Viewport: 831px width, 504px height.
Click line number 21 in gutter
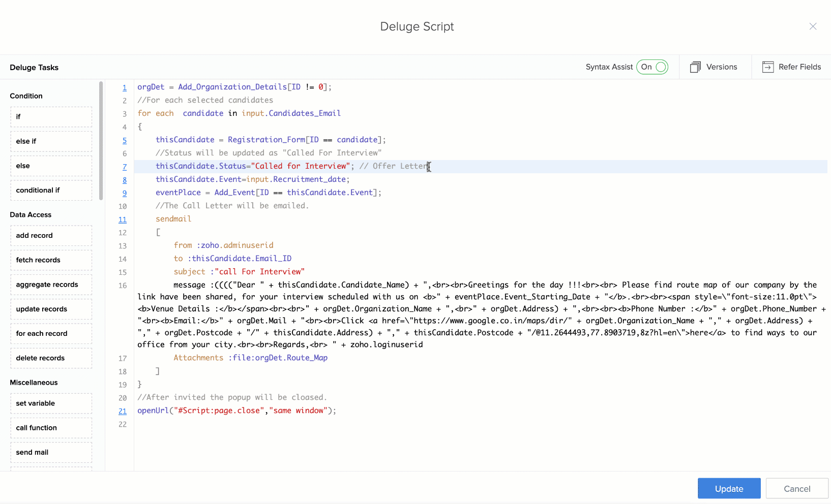(123, 411)
